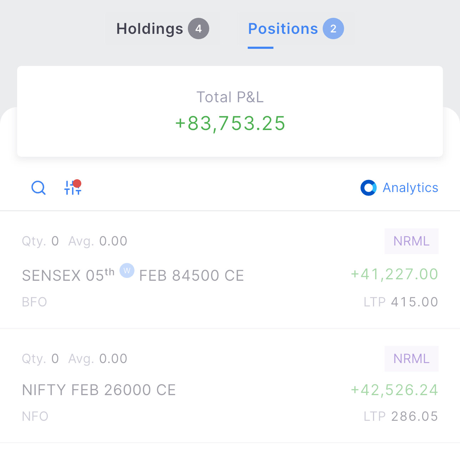Viewport: 460px width, 476px height.
Task: Click the Holdings count badge 4
Action: 199,29
